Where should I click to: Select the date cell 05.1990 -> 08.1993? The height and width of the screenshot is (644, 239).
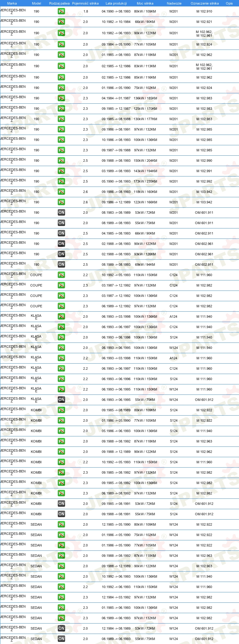click(x=116, y=181)
